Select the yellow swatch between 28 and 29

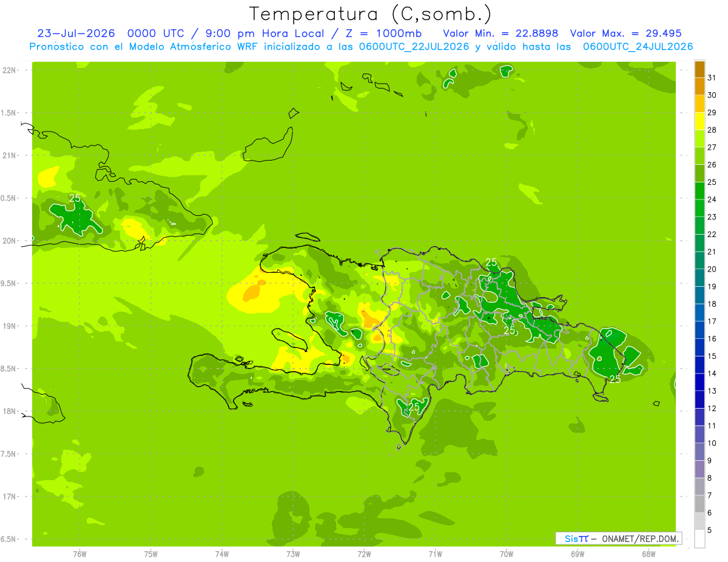[x=699, y=121]
